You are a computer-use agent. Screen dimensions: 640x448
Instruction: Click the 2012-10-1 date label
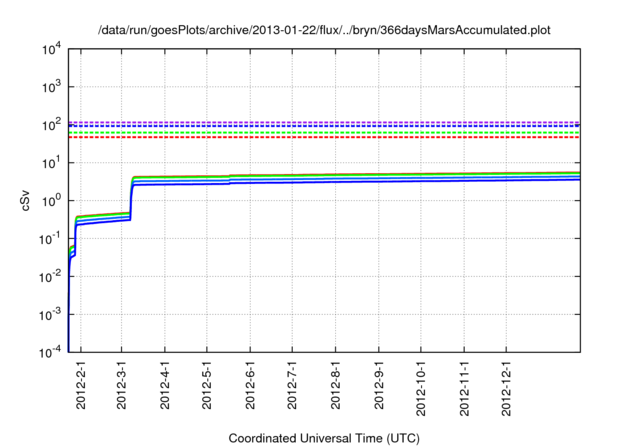(421, 388)
